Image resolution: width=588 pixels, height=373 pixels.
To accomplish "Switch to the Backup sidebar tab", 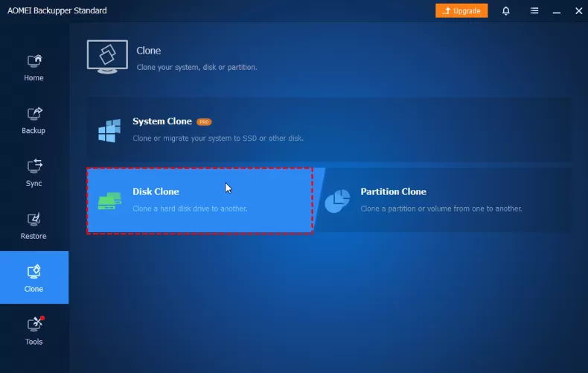I will point(33,121).
